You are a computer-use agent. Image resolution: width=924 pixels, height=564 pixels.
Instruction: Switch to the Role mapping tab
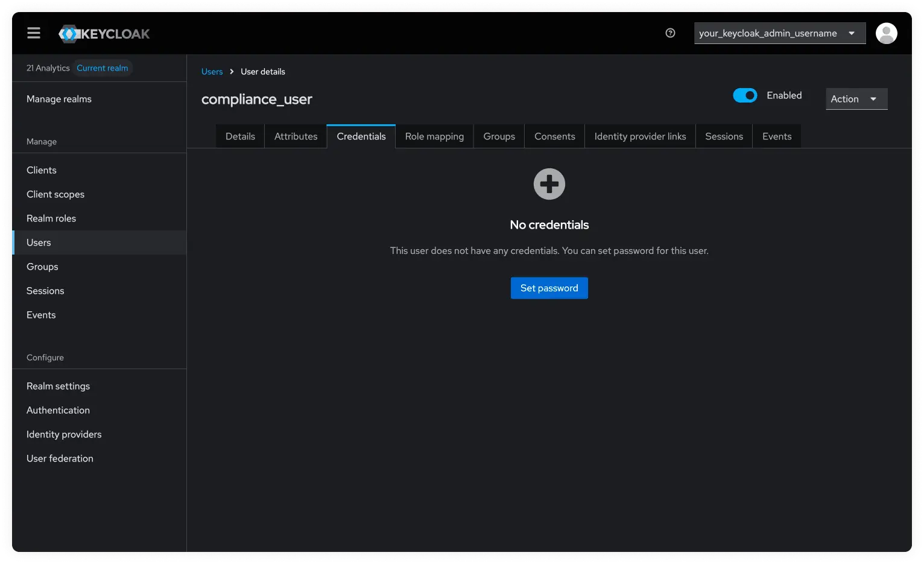coord(434,136)
